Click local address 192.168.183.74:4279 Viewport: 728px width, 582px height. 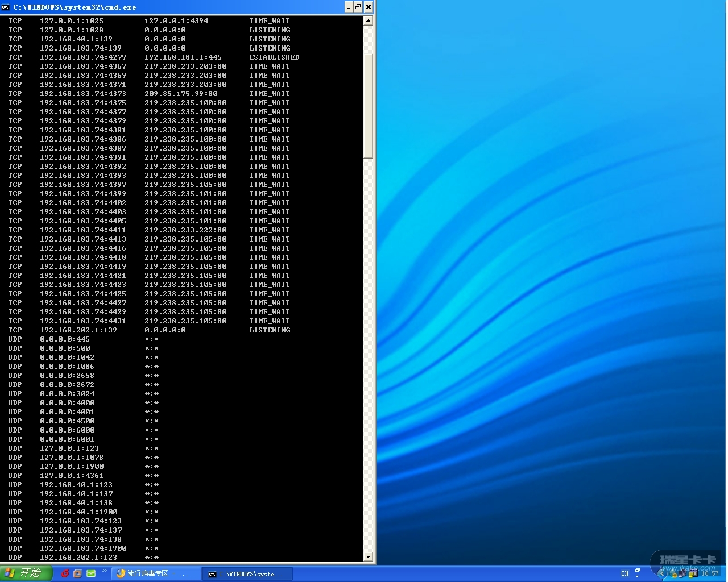[83, 57]
